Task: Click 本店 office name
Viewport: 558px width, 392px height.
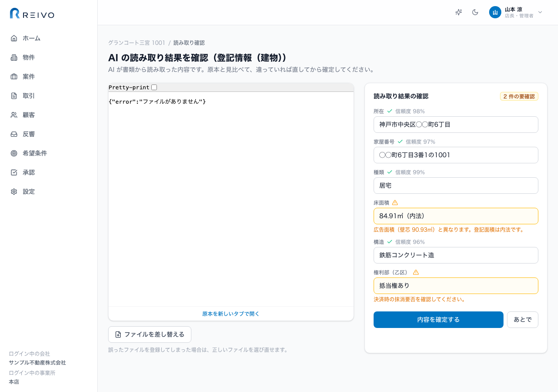Action: click(14, 382)
